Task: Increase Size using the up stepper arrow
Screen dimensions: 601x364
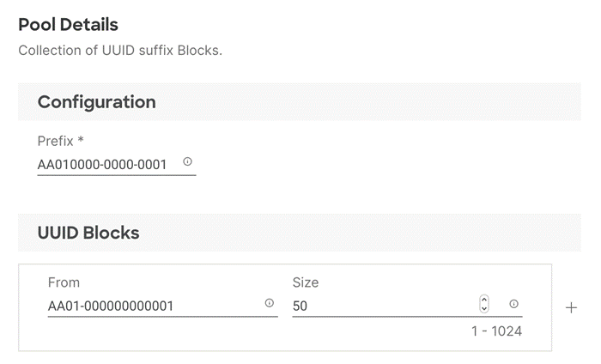Action: pos(484,300)
